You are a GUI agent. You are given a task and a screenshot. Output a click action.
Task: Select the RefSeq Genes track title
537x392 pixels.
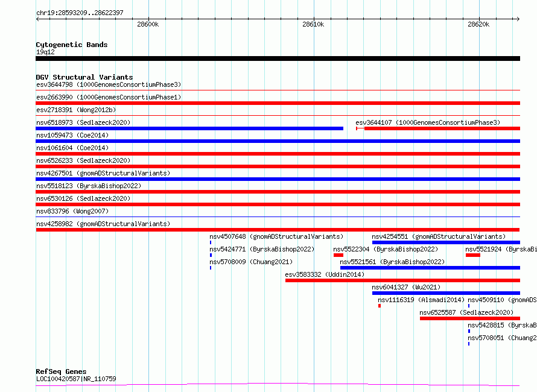[x=61, y=372]
